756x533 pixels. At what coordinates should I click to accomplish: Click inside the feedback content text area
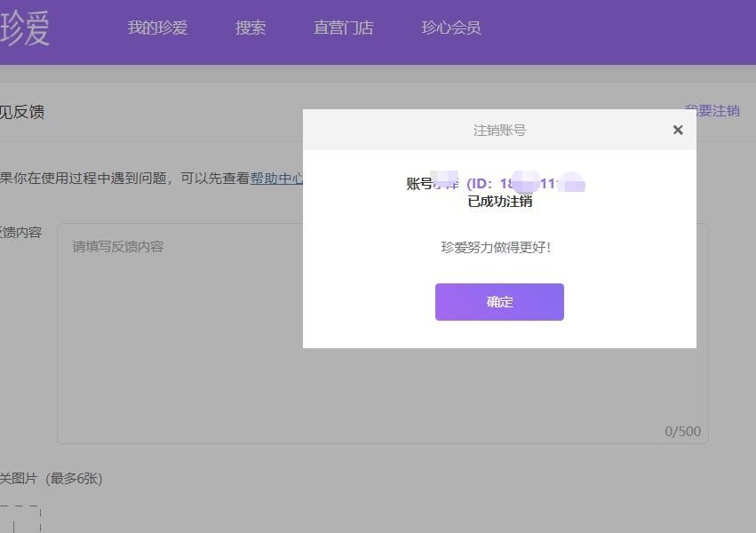point(178,338)
